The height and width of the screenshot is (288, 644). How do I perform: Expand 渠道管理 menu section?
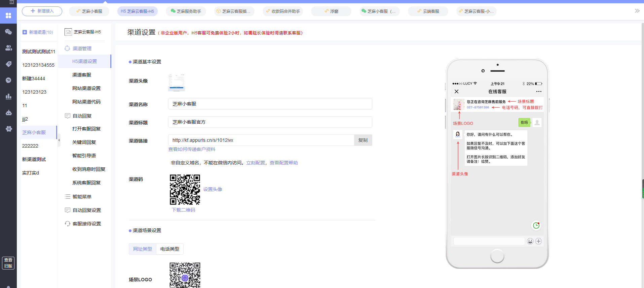tap(82, 49)
